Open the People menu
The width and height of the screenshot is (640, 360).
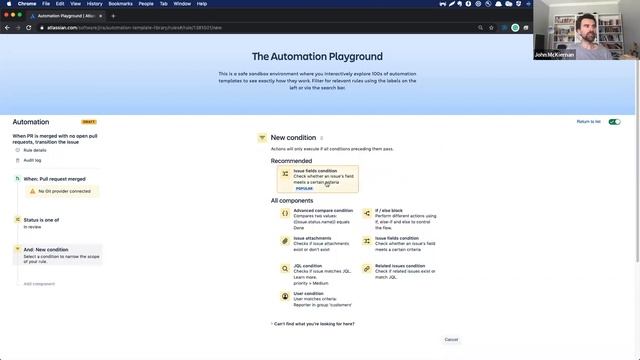(146, 4)
